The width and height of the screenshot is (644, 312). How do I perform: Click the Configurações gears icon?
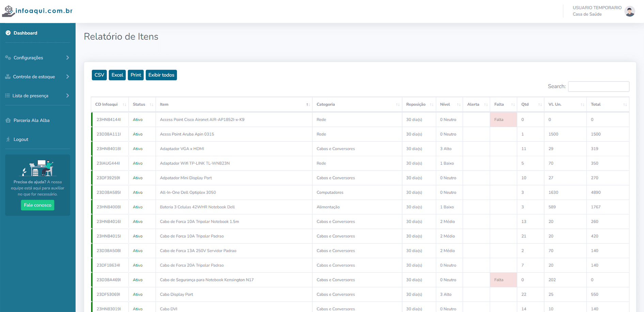click(8, 58)
